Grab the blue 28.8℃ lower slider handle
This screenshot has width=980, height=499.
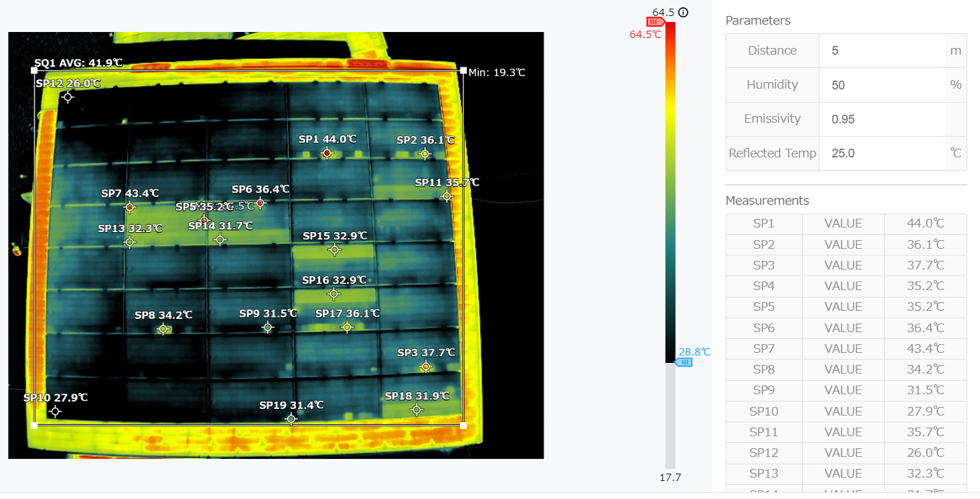click(683, 362)
